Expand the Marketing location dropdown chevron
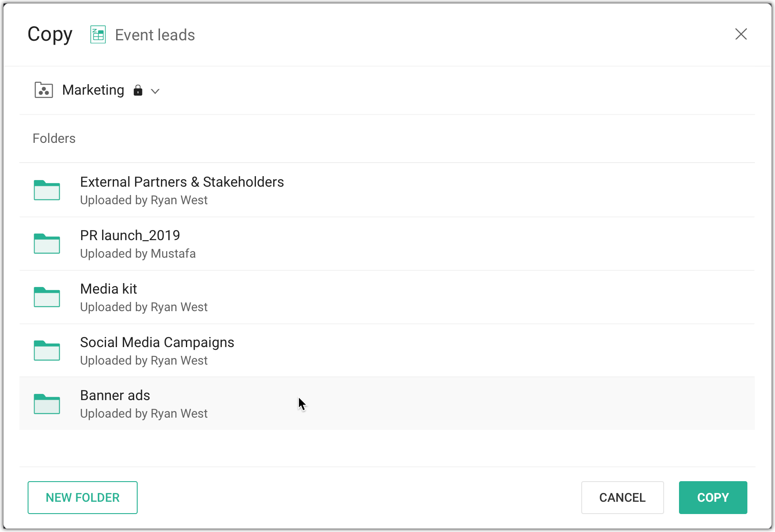 click(155, 91)
